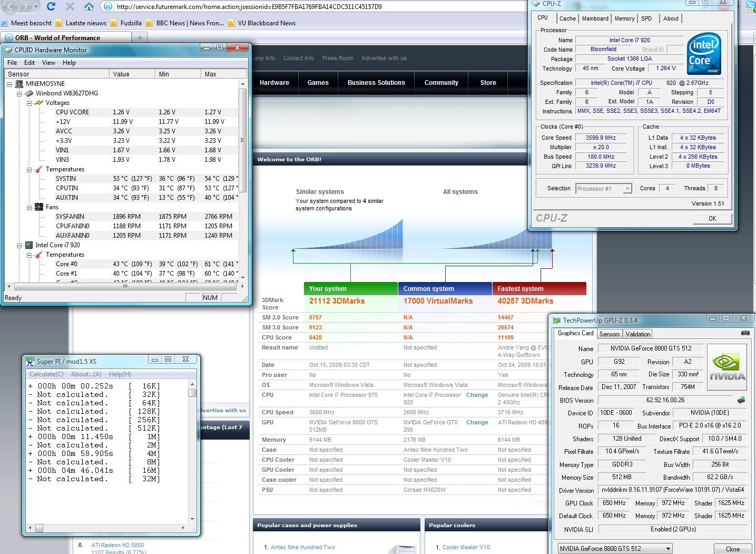Click the '21112 3DMarks' score text
The width and height of the screenshot is (756, 554).
tap(337, 301)
